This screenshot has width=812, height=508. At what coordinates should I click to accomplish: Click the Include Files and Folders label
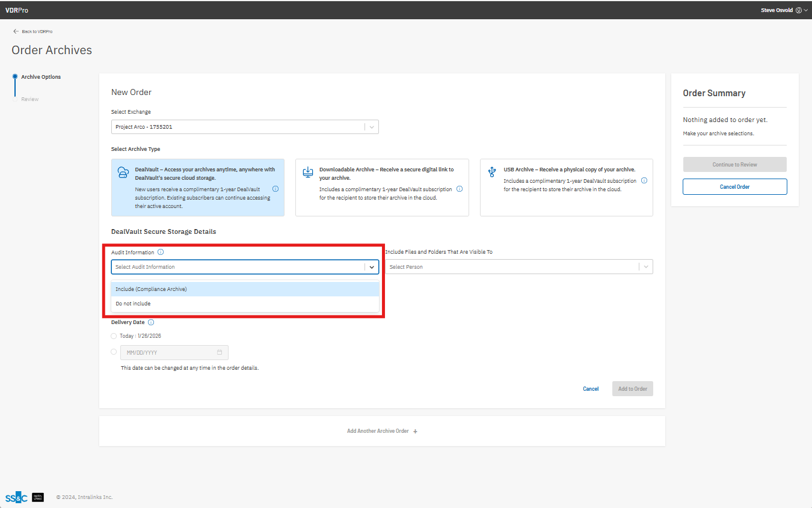pos(438,252)
